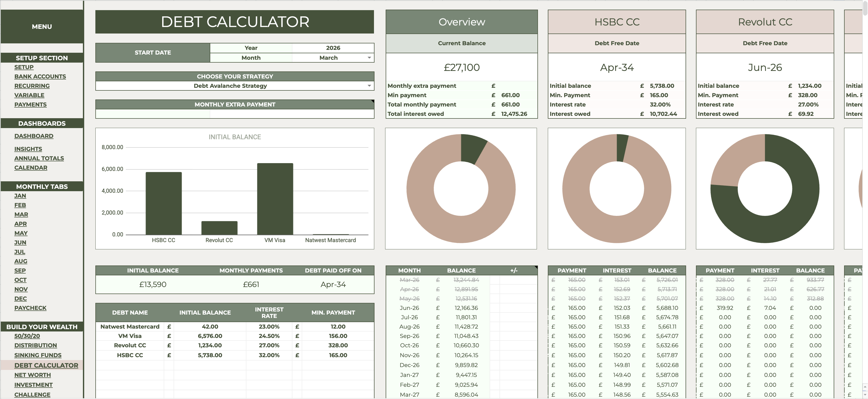The width and height of the screenshot is (868, 399).
Task: Click the MENU header button
Action: tap(42, 26)
